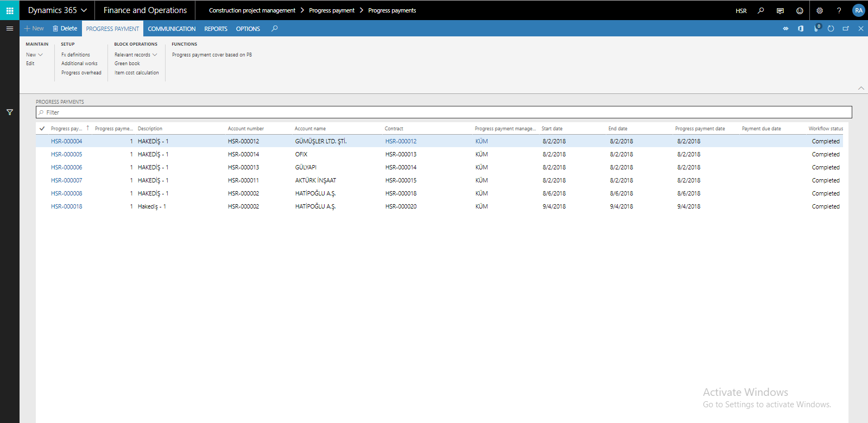Open progress payment HSR-000004
The width and height of the screenshot is (868, 423).
[x=67, y=141]
